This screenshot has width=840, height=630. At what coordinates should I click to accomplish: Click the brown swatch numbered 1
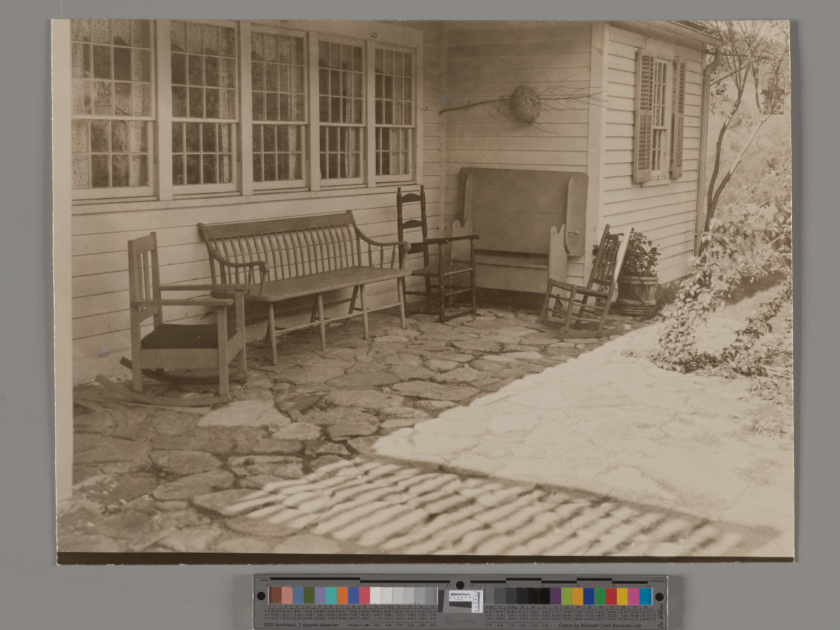click(275, 595)
